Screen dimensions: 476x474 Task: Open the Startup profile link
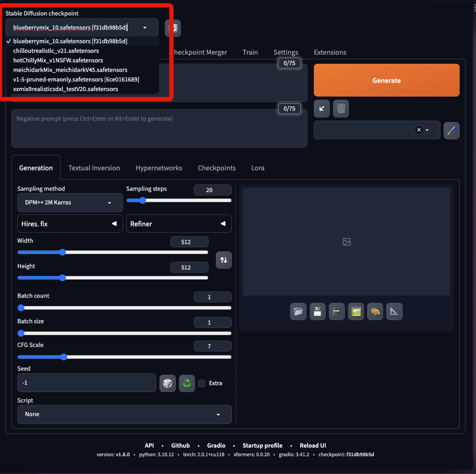click(x=262, y=445)
